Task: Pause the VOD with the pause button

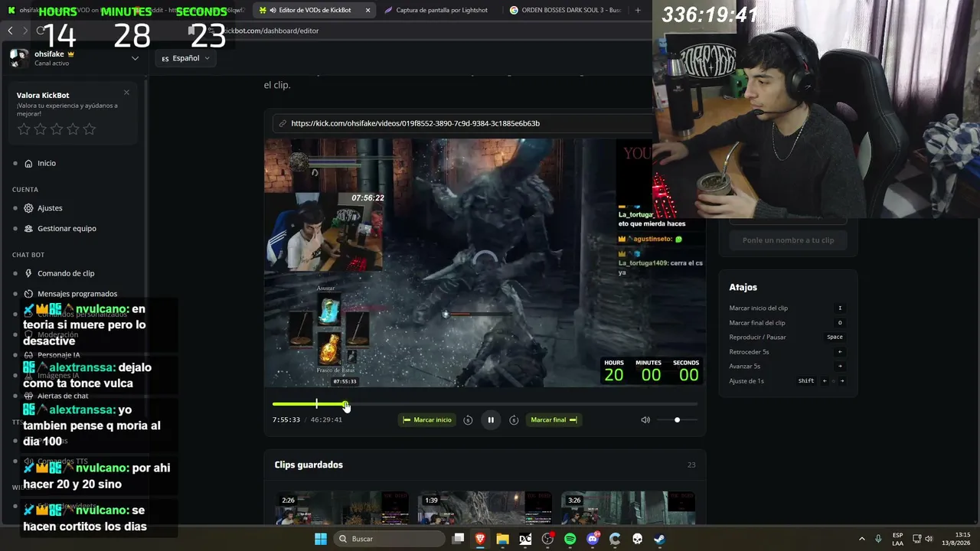Action: coord(491,419)
